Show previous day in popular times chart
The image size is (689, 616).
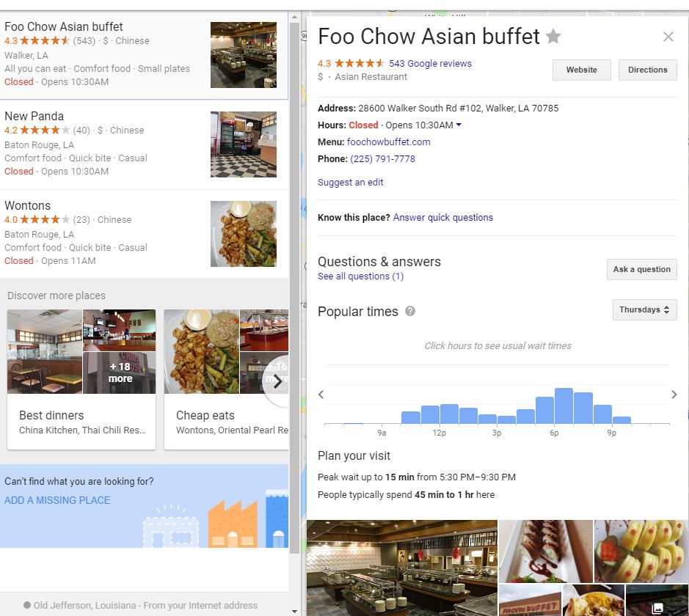[x=321, y=395]
